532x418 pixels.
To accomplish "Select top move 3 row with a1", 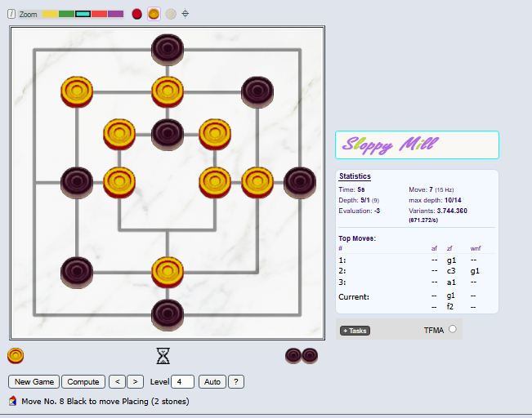I will (417, 282).
